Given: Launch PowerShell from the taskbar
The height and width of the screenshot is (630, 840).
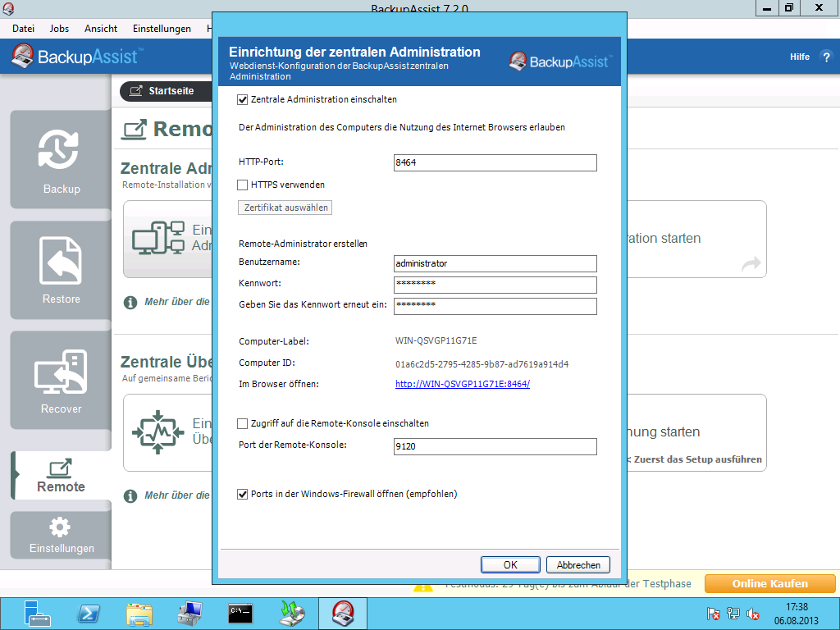Looking at the screenshot, I should [x=89, y=613].
